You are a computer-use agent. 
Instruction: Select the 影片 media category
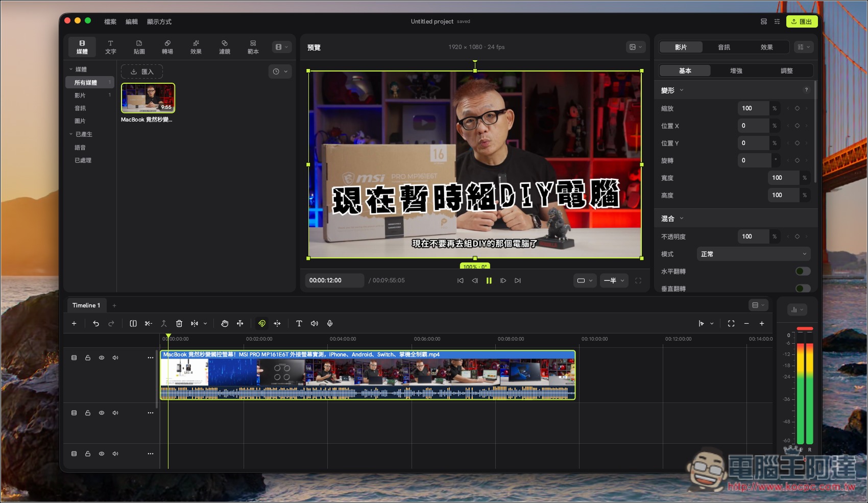pos(89,95)
